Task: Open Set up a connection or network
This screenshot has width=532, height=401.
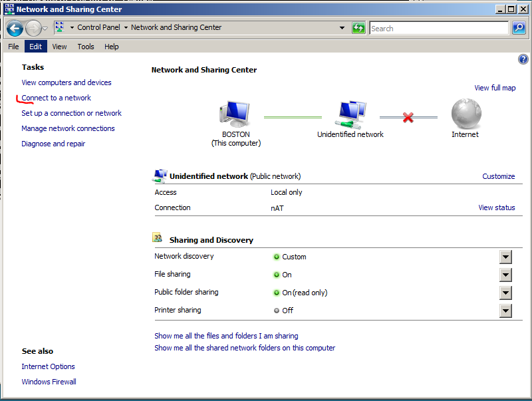Action: pos(71,113)
